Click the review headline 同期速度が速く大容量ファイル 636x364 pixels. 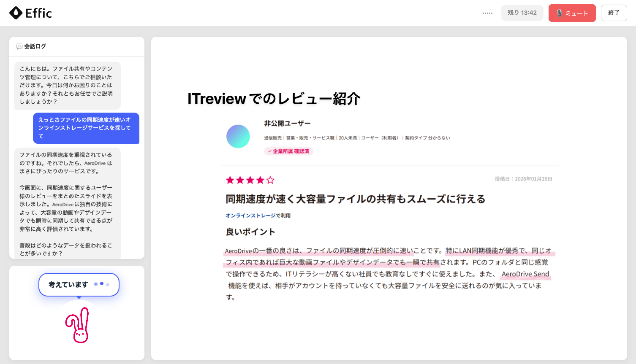[x=355, y=199]
